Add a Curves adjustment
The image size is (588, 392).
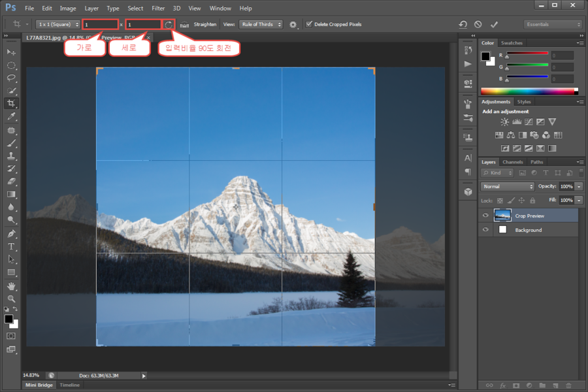pyautogui.click(x=529, y=122)
